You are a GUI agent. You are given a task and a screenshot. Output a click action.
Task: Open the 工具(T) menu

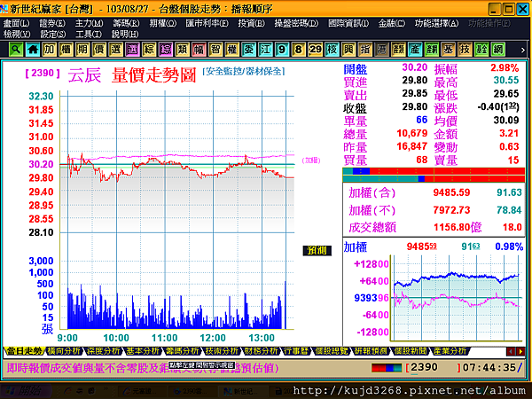coord(89,35)
